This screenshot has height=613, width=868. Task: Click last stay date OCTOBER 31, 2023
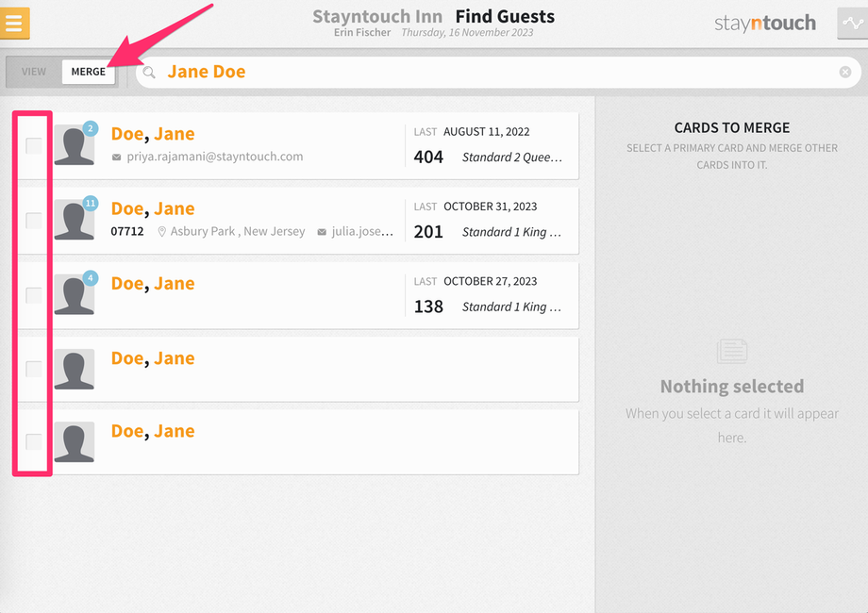pos(491,207)
